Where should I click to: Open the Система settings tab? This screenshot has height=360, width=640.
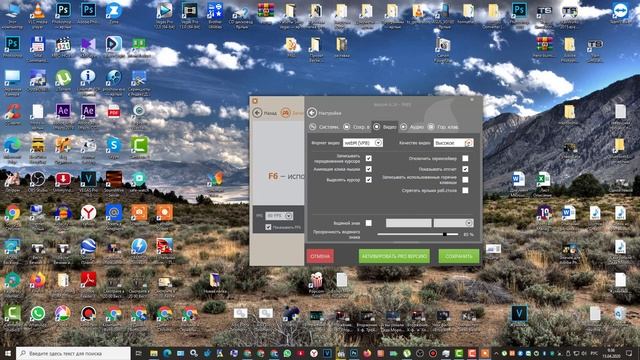pos(324,127)
